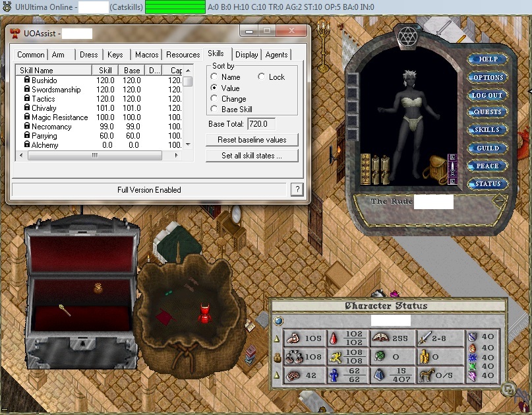The height and width of the screenshot is (415, 532).
Task: Click the horizontal scrollbar thumb in skill list
Action: click(95, 155)
